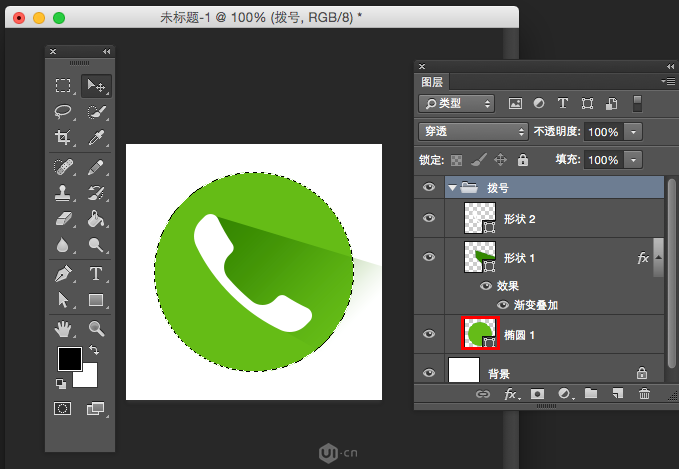
Task: Select the Rectangle shape tool
Action: [x=96, y=300]
